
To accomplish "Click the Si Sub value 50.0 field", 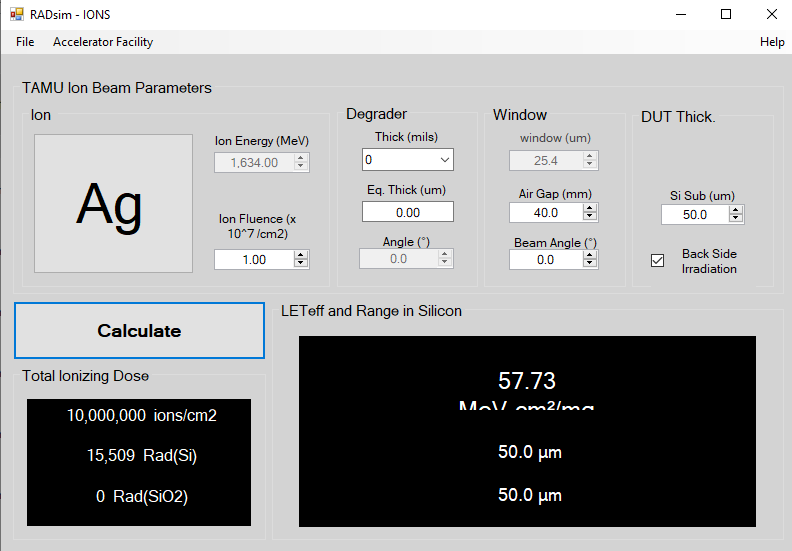I will pos(696,215).
